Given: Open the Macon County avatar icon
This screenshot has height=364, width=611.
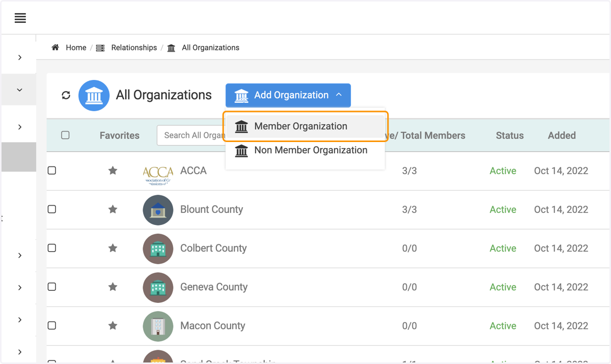Looking at the screenshot, I should [x=158, y=326].
